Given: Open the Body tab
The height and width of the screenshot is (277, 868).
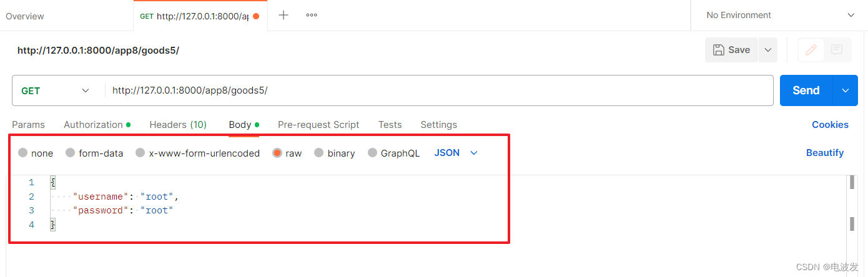Looking at the screenshot, I should pyautogui.click(x=244, y=125).
